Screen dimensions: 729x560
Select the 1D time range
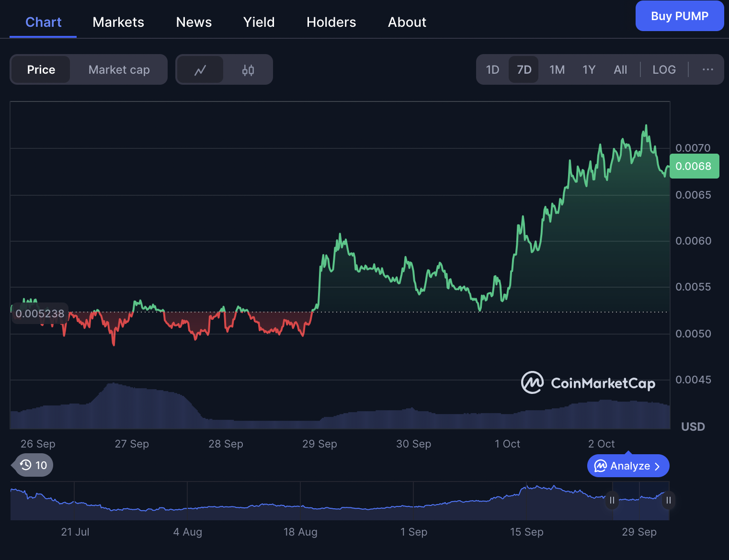[x=492, y=70]
